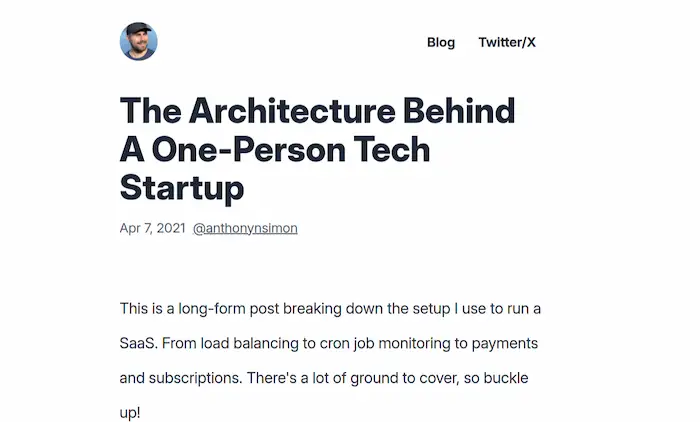Select the Apr 7, 2021 publish date
Viewport: 700px width, 422px height.
click(152, 228)
